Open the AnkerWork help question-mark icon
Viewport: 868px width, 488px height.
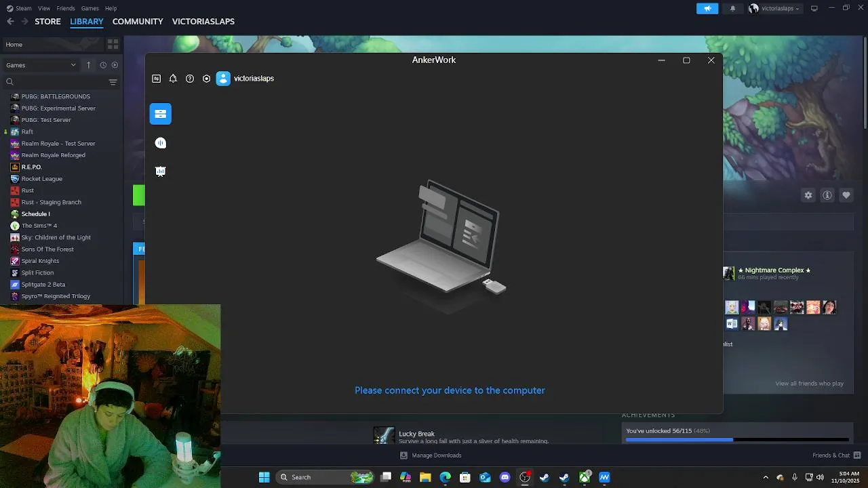click(190, 79)
